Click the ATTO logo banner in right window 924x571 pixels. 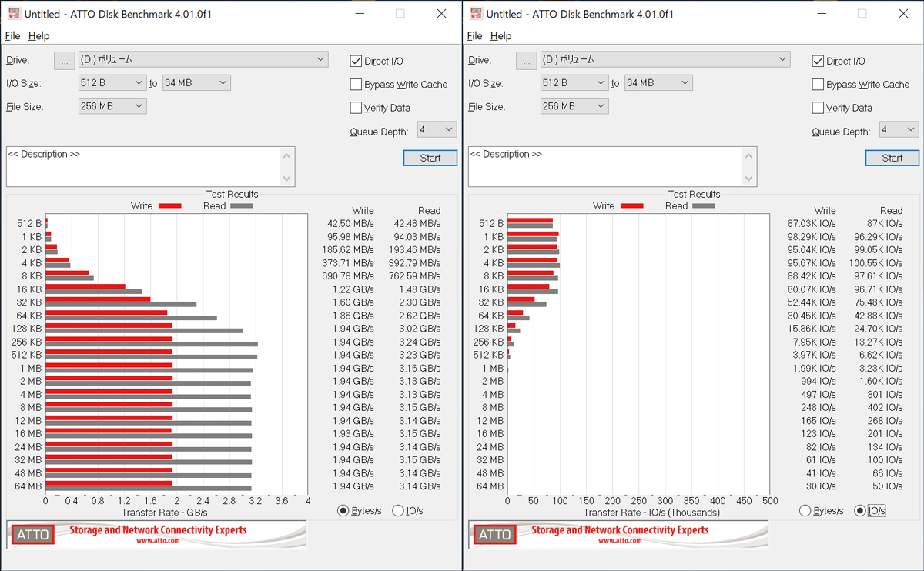point(618,534)
